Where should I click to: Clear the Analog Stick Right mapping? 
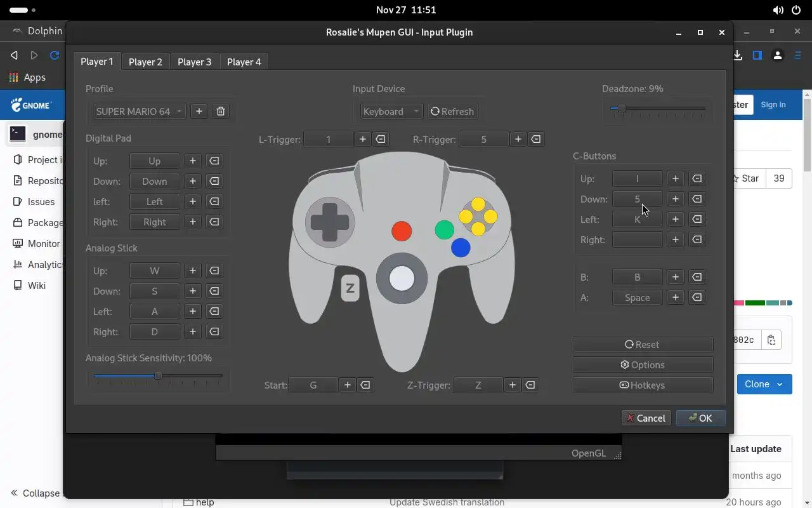(214, 331)
